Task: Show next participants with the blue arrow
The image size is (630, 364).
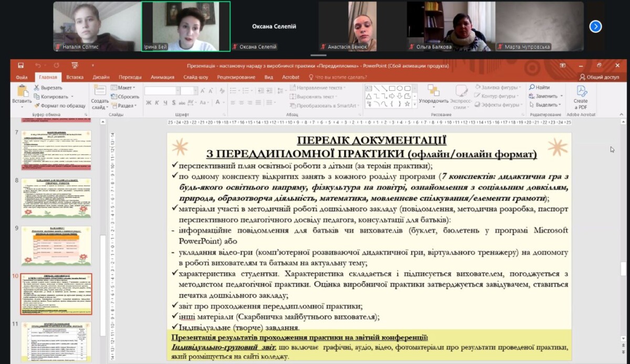Action: [x=595, y=26]
